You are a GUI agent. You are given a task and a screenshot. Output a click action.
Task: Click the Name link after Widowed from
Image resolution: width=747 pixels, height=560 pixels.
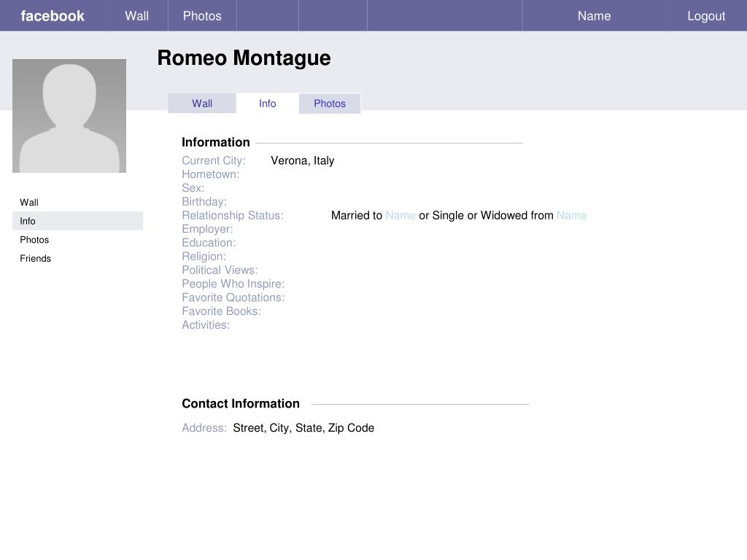571,215
